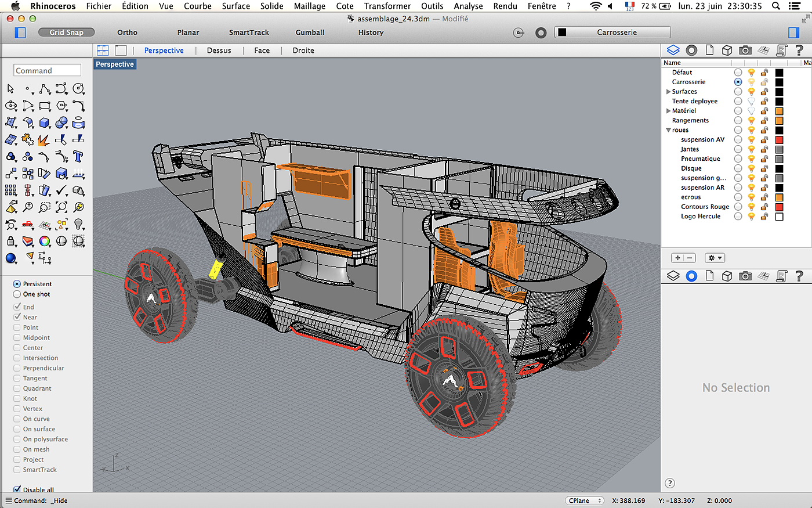
Task: Select the One shot radio option
Action: [17, 294]
